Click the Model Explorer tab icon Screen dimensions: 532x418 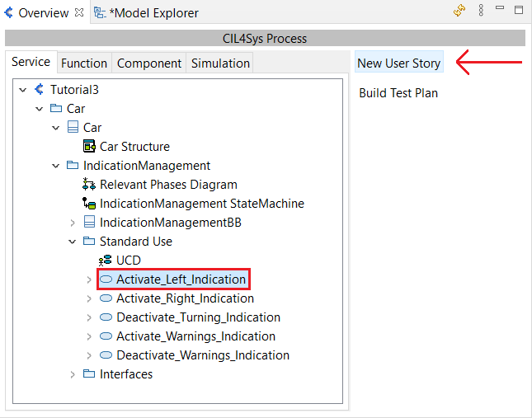point(100,12)
